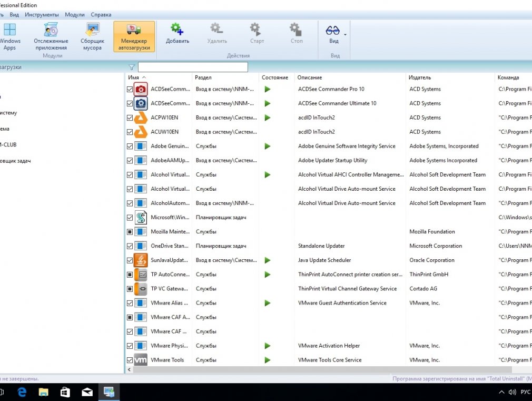The image size is (532, 401).
Task: Toggle the ACPW10EN checkbox
Action: pos(130,118)
